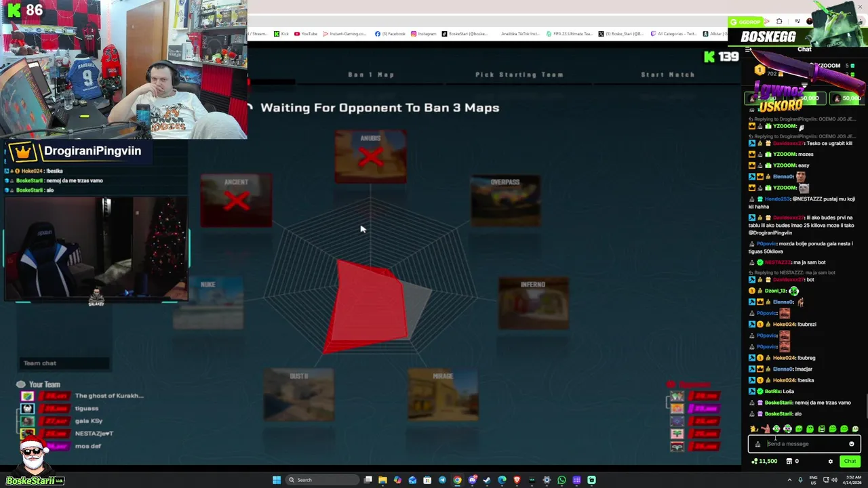868x488 pixels.
Task: Click player mos def in Your Team
Action: (88, 446)
